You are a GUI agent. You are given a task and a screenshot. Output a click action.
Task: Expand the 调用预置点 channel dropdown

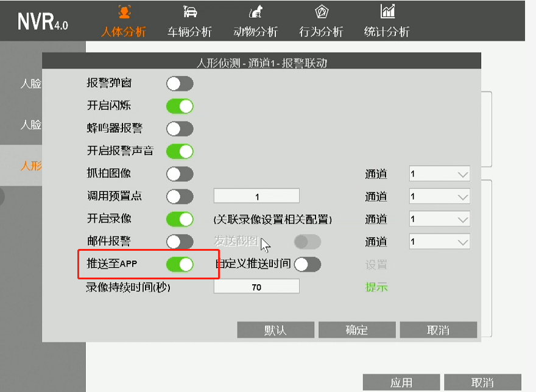point(439,197)
